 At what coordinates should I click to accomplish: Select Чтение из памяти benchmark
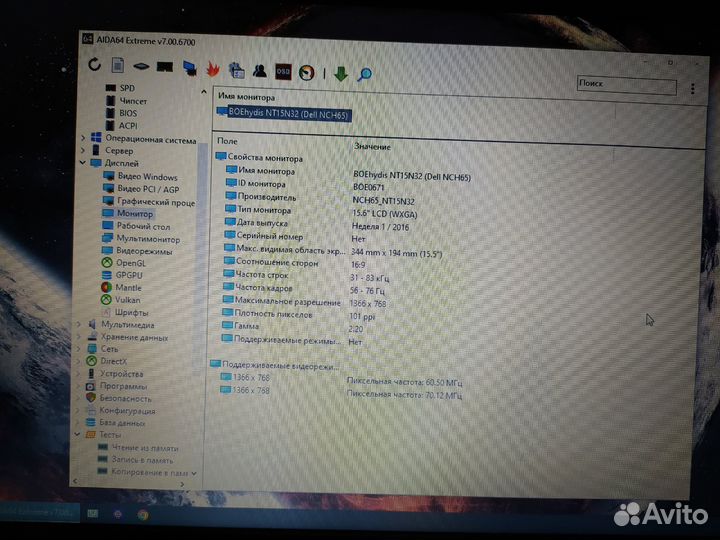tap(145, 448)
